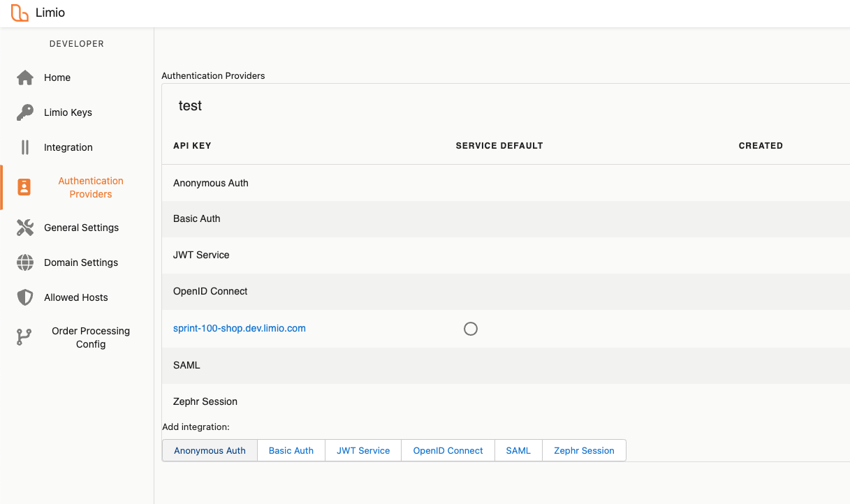
Task: Select service default radio for sprint-100-shop
Action: pyautogui.click(x=471, y=329)
